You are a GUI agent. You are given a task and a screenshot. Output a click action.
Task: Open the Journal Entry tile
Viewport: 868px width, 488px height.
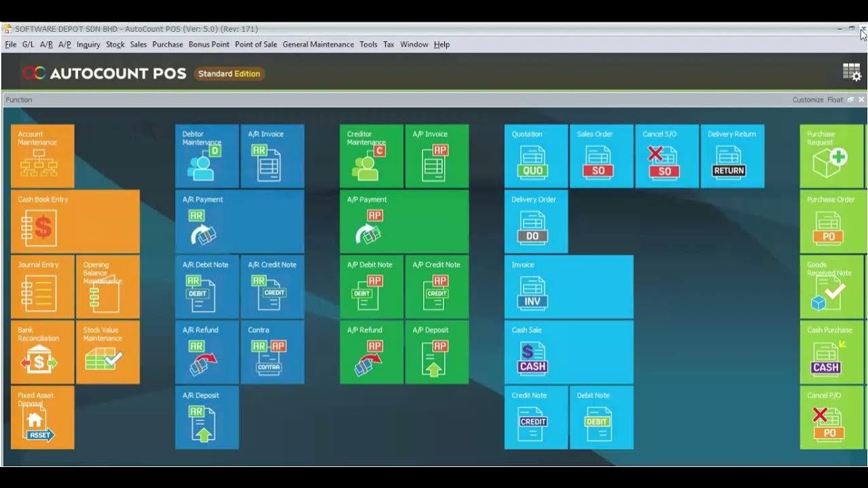(x=42, y=287)
